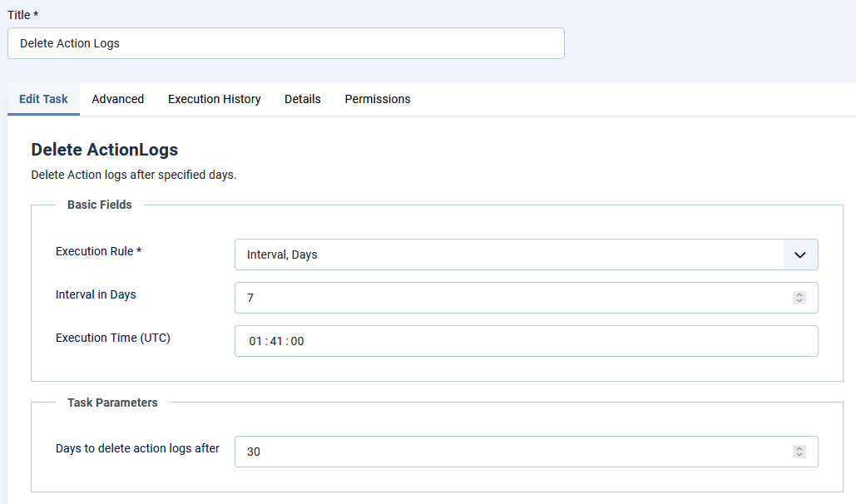Click the Execution Time (UTC) label
Image resolution: width=856 pixels, height=504 pixels.
[x=113, y=338]
